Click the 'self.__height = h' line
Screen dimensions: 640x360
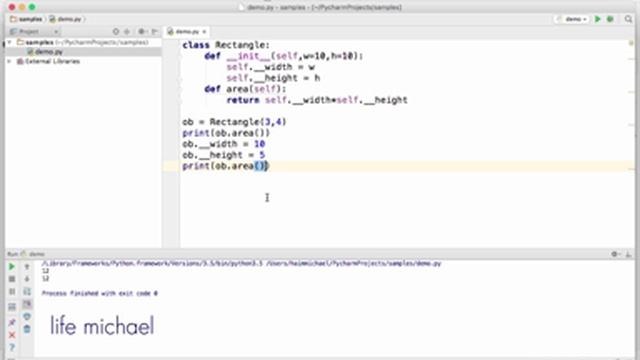(273, 78)
